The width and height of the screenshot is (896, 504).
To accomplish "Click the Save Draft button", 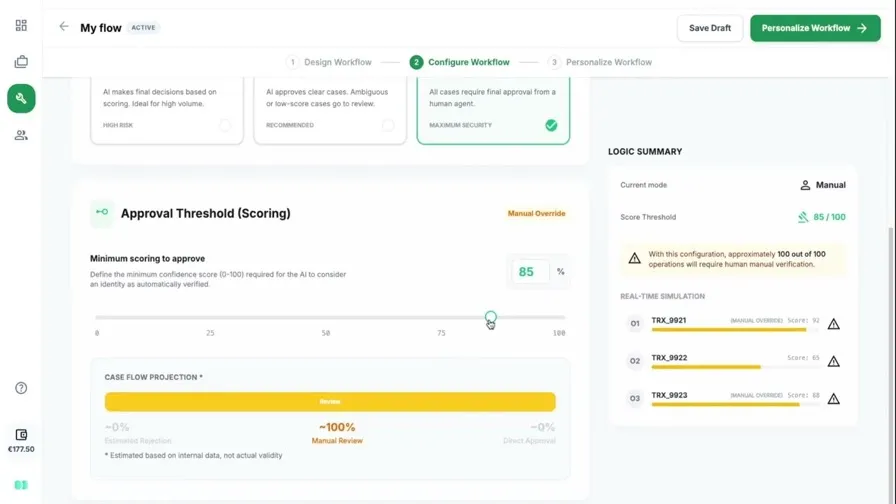I will [x=710, y=28].
